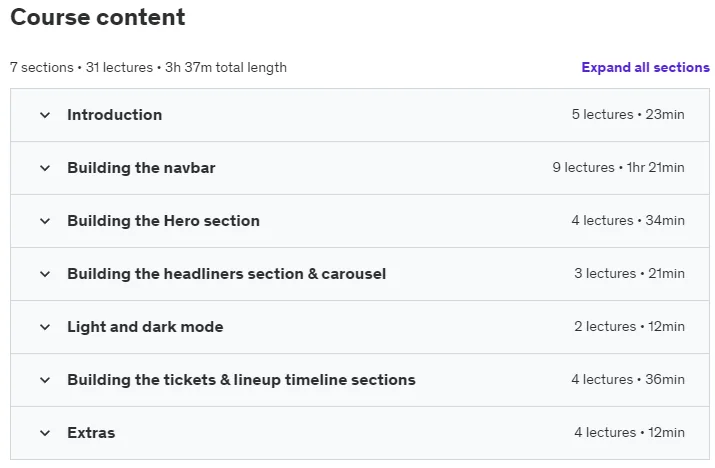715x468 pixels.
Task: Expand the Building the navbar chevron
Action: click(45, 168)
